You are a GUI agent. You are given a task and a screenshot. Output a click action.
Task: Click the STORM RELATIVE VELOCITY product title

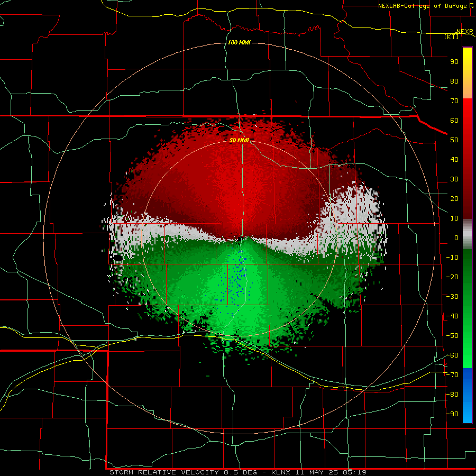(164, 472)
